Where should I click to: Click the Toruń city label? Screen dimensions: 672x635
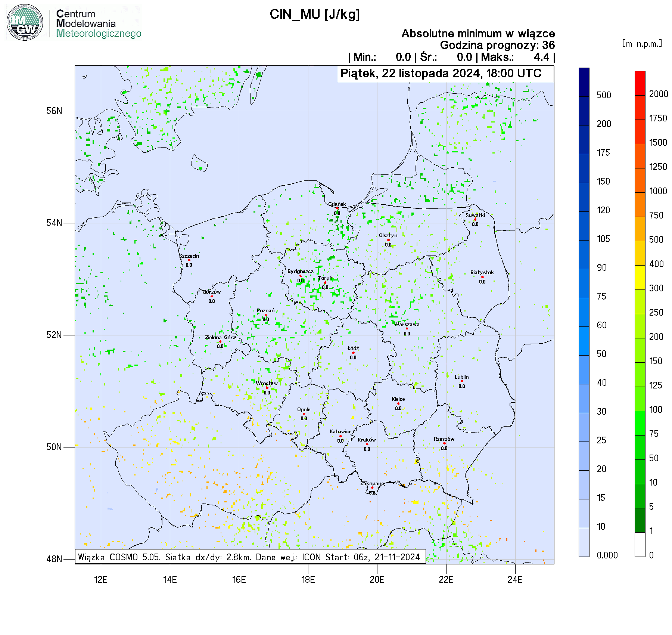pos(325,278)
